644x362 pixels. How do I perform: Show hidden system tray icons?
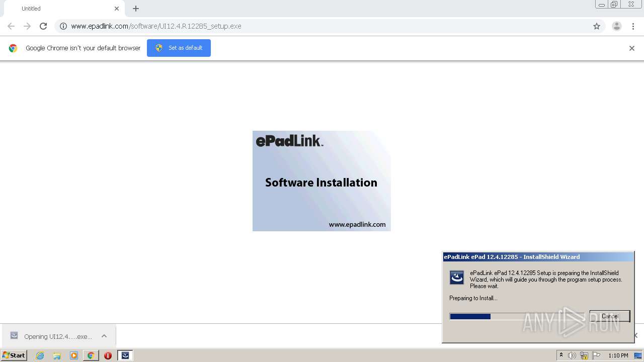point(561,355)
